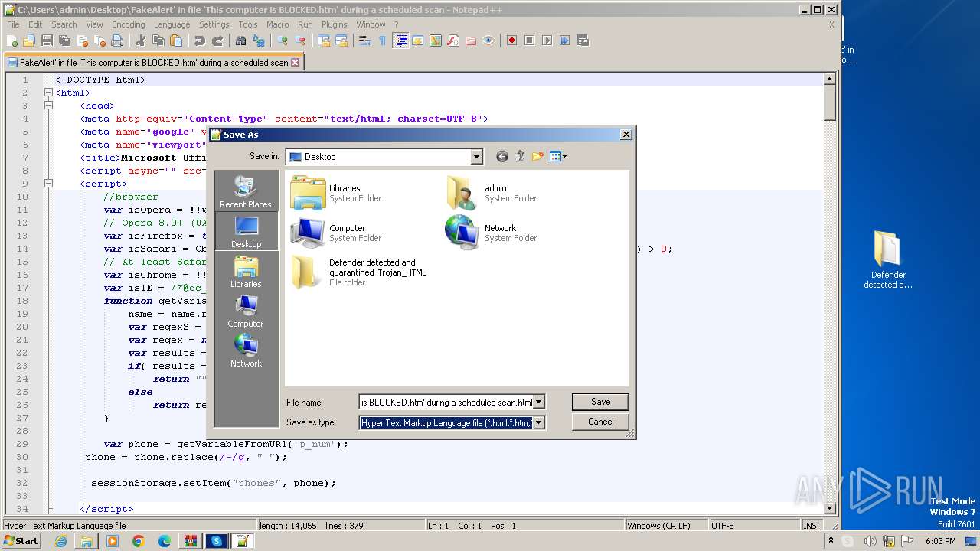Viewport: 980px width, 551px height.
Task: Toggle Show Indent Guide toolbar button
Action: pos(400,41)
